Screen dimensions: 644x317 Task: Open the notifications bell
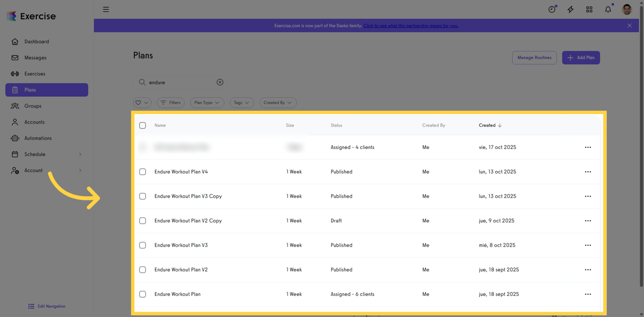coord(608,9)
